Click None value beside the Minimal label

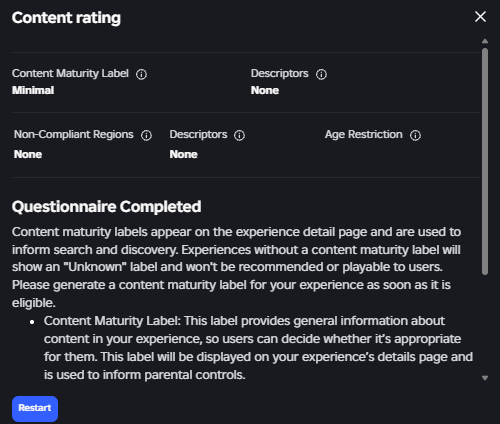click(265, 90)
